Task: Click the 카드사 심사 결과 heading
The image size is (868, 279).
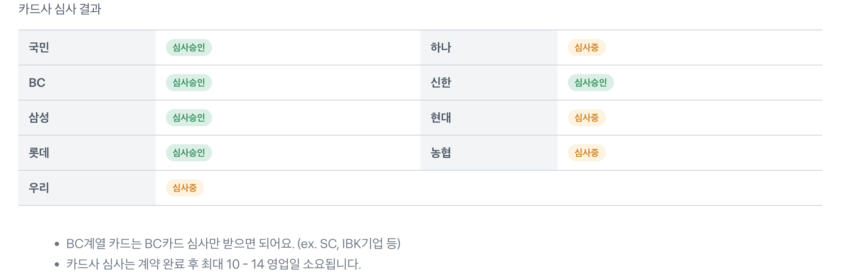Action: (x=60, y=9)
